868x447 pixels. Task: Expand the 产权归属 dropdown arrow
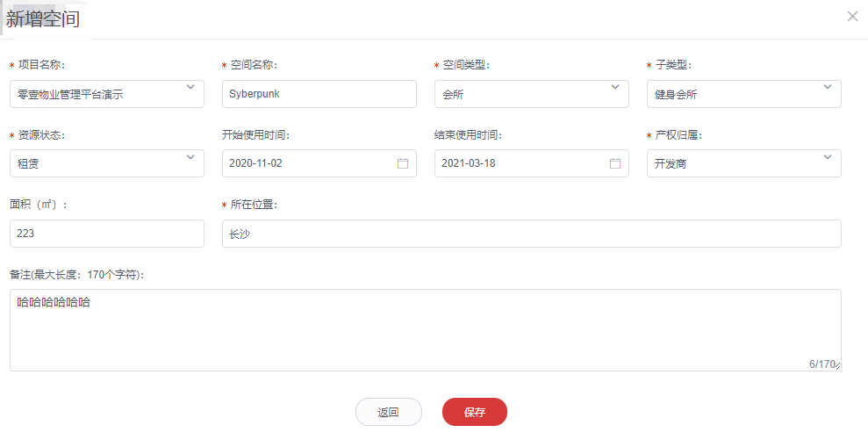coord(828,157)
